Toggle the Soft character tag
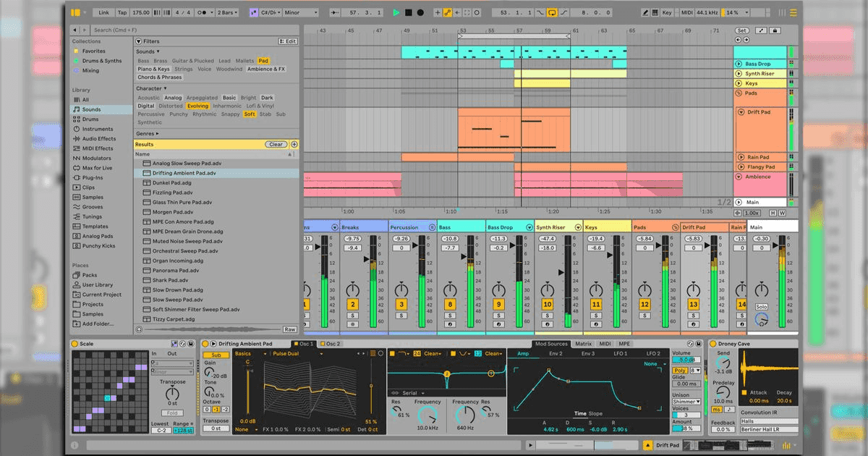868x456 pixels. 250,114
